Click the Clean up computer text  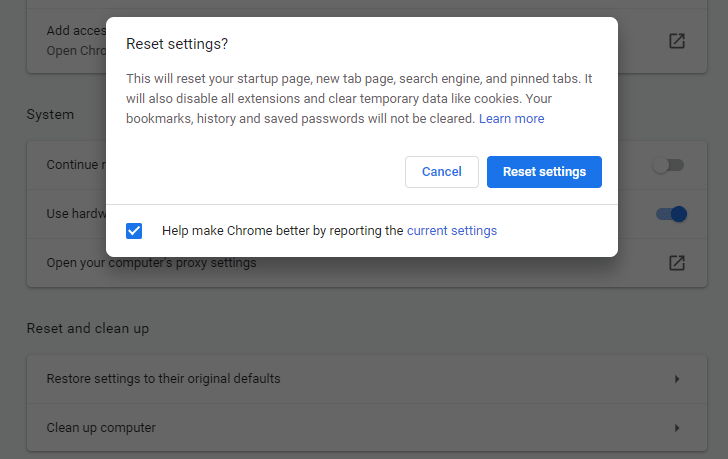[101, 427]
